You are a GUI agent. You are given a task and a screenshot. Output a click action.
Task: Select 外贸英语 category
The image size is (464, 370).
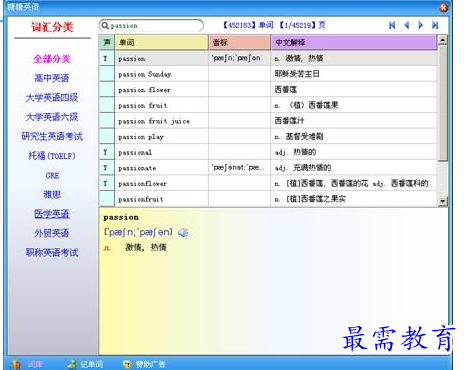[52, 233]
